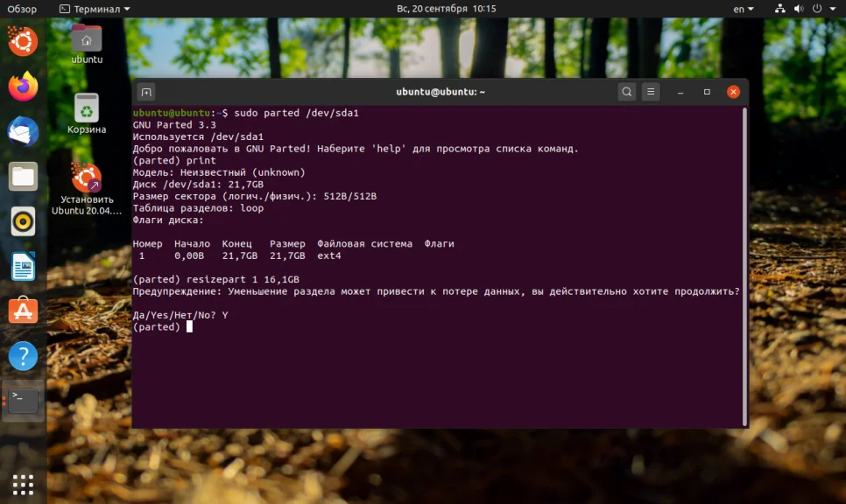846x504 pixels.
Task: Click the Флаги column header in table
Action: coord(439,243)
